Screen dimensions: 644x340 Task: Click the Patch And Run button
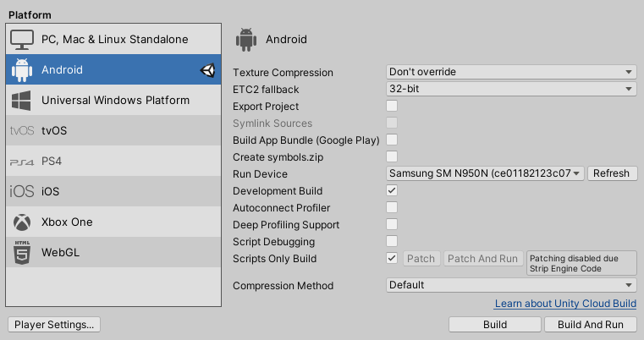[x=483, y=259]
